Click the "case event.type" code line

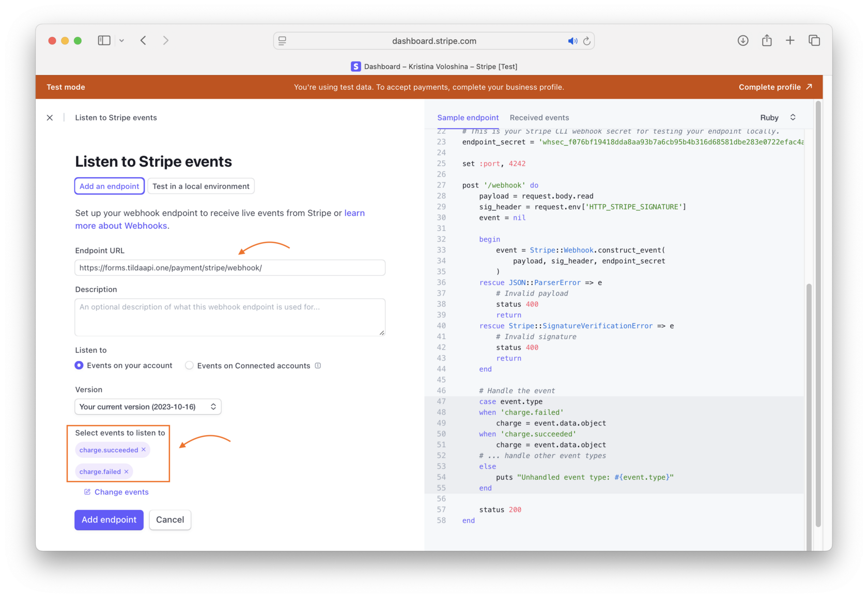[x=511, y=402]
